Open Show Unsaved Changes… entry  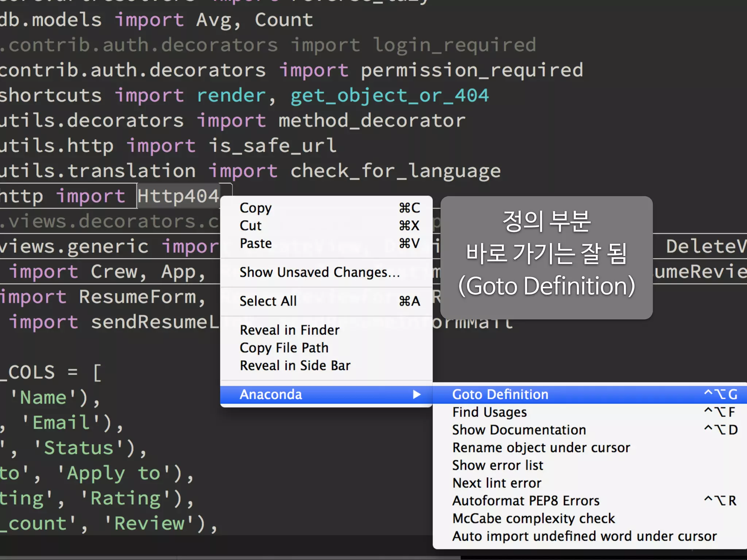(x=326, y=272)
